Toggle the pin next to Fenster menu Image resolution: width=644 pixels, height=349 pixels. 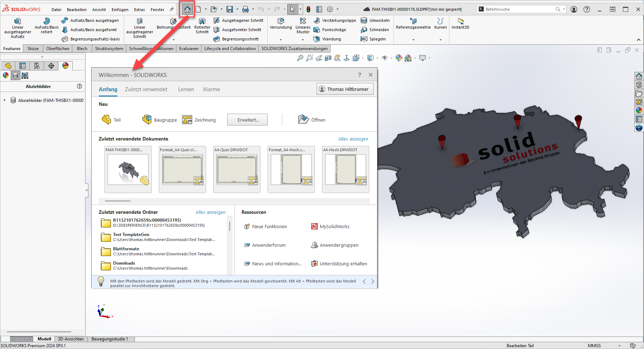click(172, 9)
